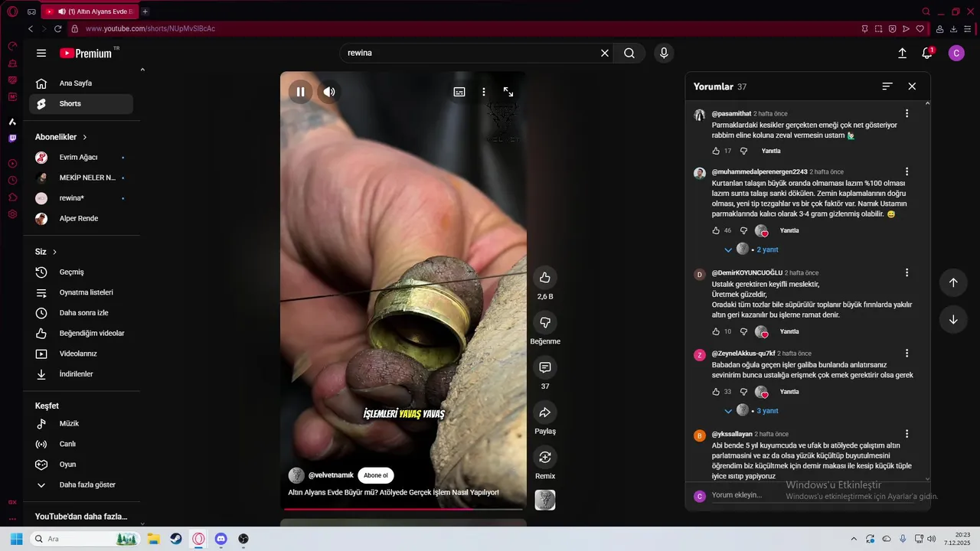The width and height of the screenshot is (980, 551).
Task: Open Beğendiğim videolar
Action: point(81,334)
